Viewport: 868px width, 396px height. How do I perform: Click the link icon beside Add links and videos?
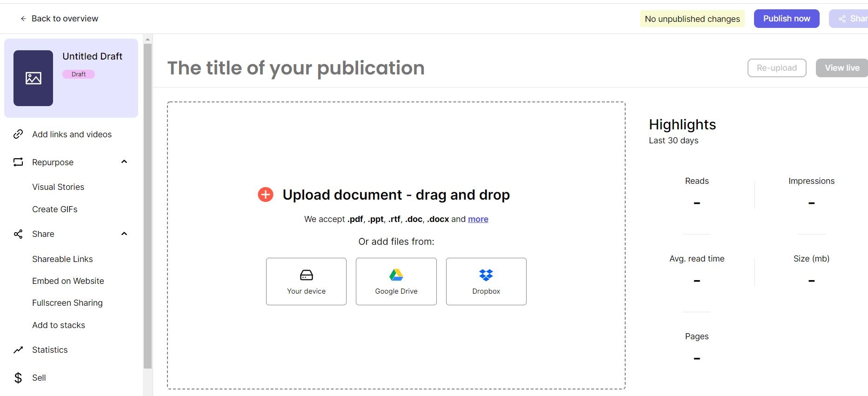point(18,134)
